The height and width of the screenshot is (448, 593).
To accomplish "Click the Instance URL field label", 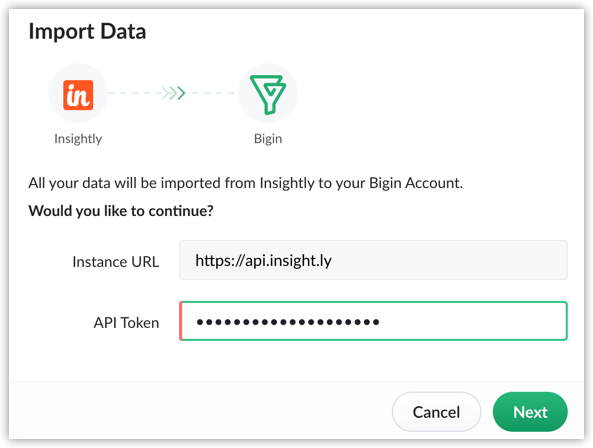I will (116, 262).
